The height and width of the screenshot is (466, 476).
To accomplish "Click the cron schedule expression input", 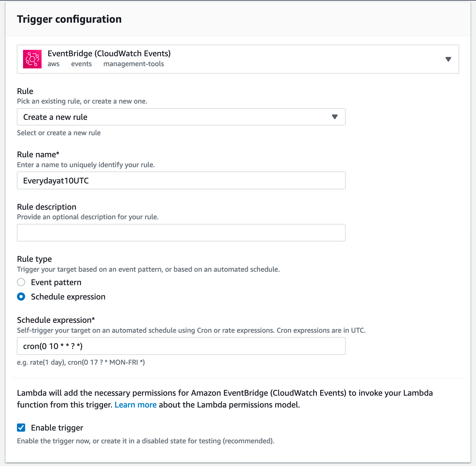I will click(181, 346).
